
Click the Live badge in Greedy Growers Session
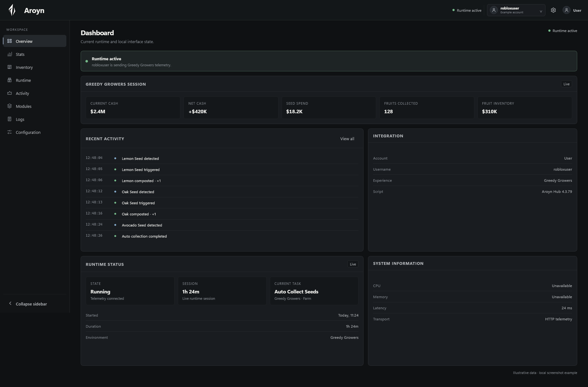click(566, 84)
